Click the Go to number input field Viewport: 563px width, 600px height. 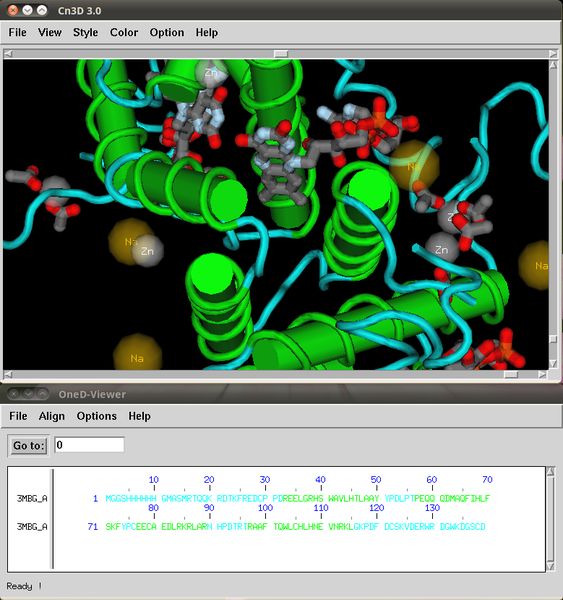click(x=89, y=445)
